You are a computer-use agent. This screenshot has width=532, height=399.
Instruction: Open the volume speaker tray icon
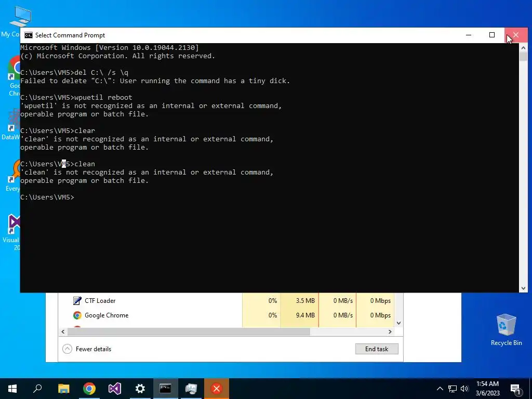pyautogui.click(x=464, y=389)
